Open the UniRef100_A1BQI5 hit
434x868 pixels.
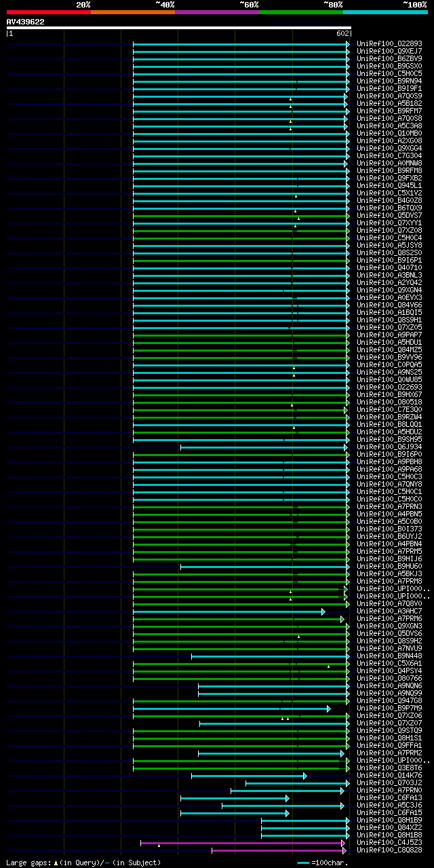pyautogui.click(x=389, y=312)
